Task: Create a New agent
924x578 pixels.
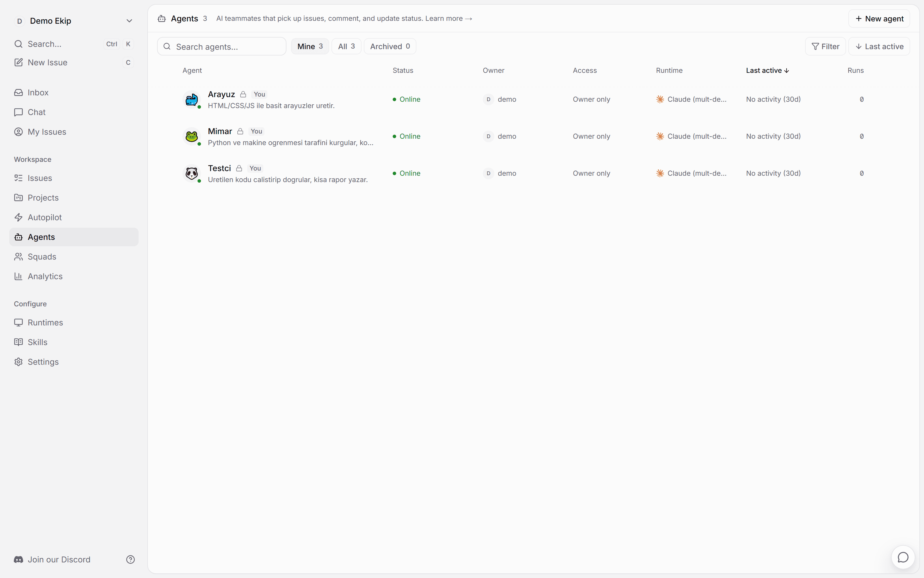Action: pyautogui.click(x=879, y=19)
